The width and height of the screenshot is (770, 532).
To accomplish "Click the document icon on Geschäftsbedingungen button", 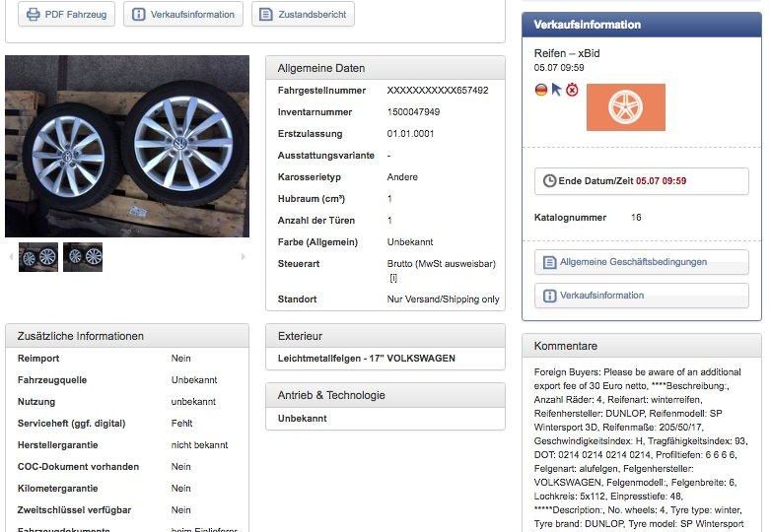I will (549, 262).
